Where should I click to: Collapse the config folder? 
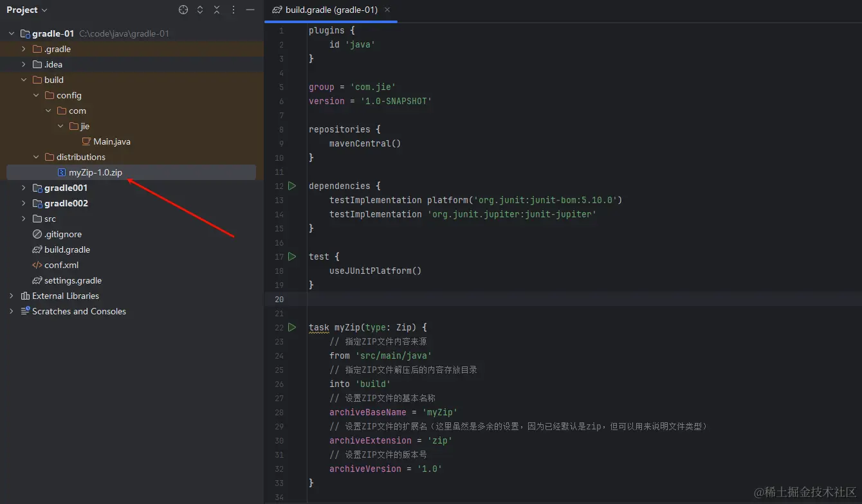[x=36, y=95]
